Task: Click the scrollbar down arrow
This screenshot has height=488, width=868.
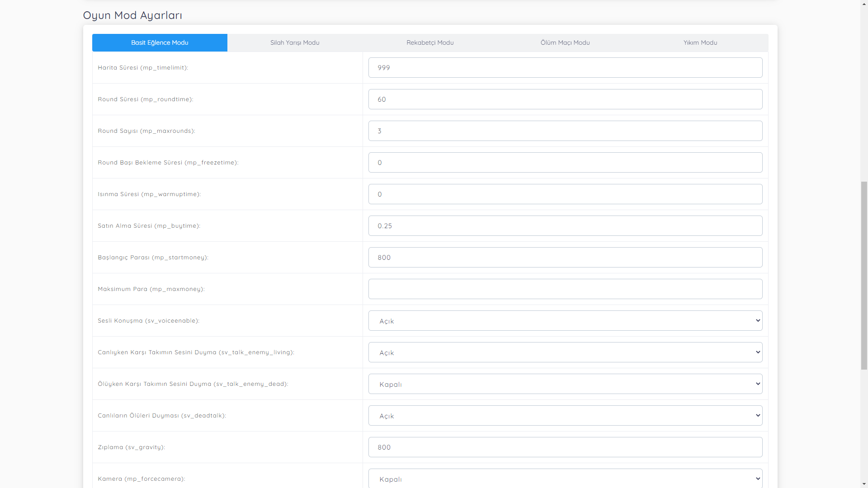Action: click(x=864, y=484)
